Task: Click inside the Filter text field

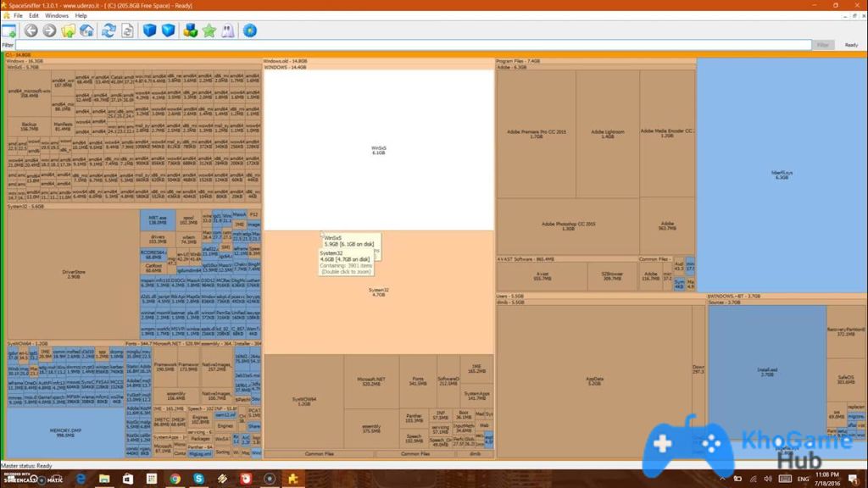Action: click(407, 45)
